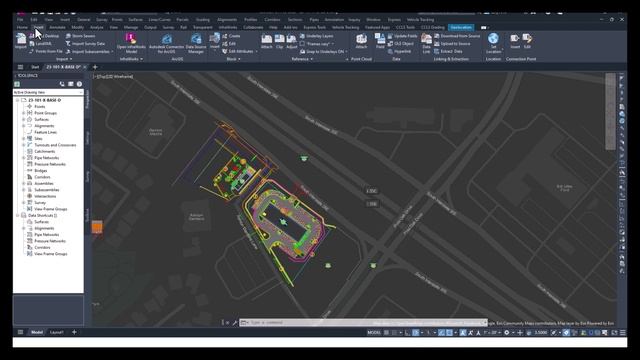Click the command line input field
Viewport: 640px width, 360px height.
[x=363, y=322]
